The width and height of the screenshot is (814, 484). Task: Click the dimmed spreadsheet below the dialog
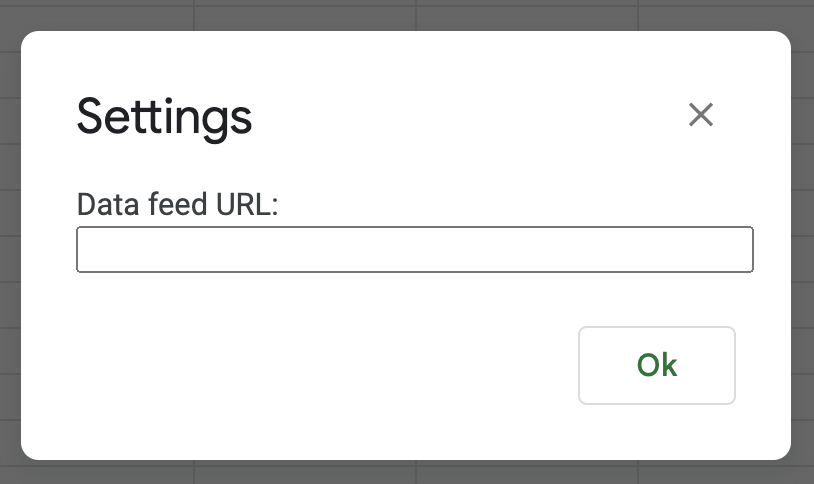click(400, 472)
